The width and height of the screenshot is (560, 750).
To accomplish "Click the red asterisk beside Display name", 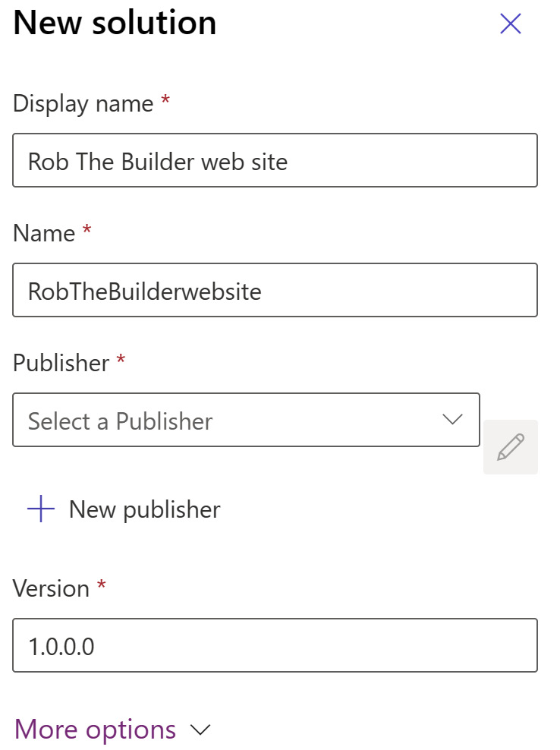I will pos(165,100).
